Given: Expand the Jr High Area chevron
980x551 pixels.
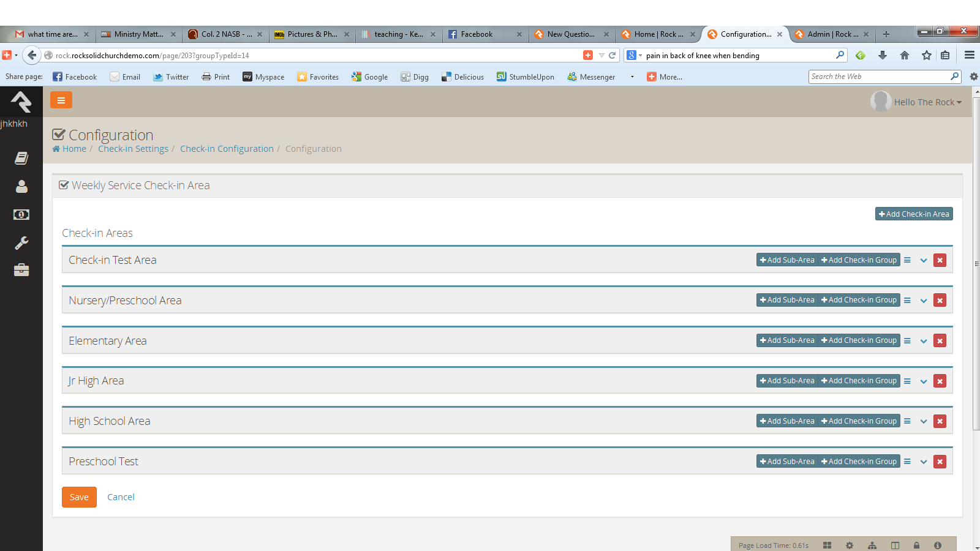Looking at the screenshot, I should 924,381.
